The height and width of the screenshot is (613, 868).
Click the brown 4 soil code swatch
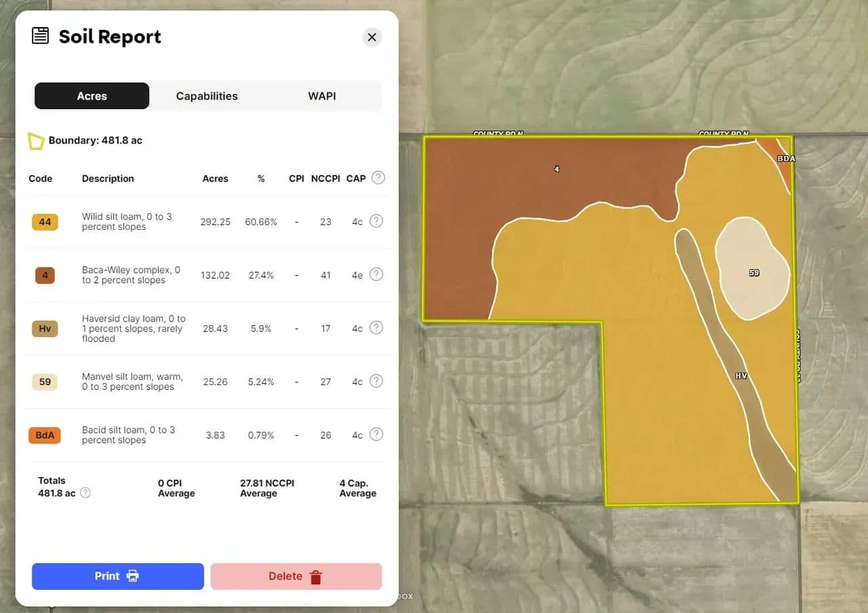(x=45, y=275)
